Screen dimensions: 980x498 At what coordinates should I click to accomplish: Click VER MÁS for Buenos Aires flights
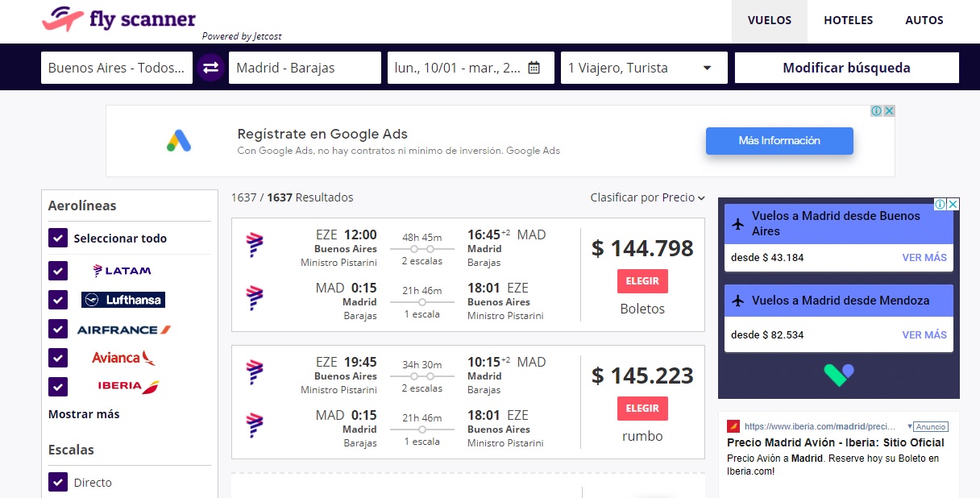point(924,258)
